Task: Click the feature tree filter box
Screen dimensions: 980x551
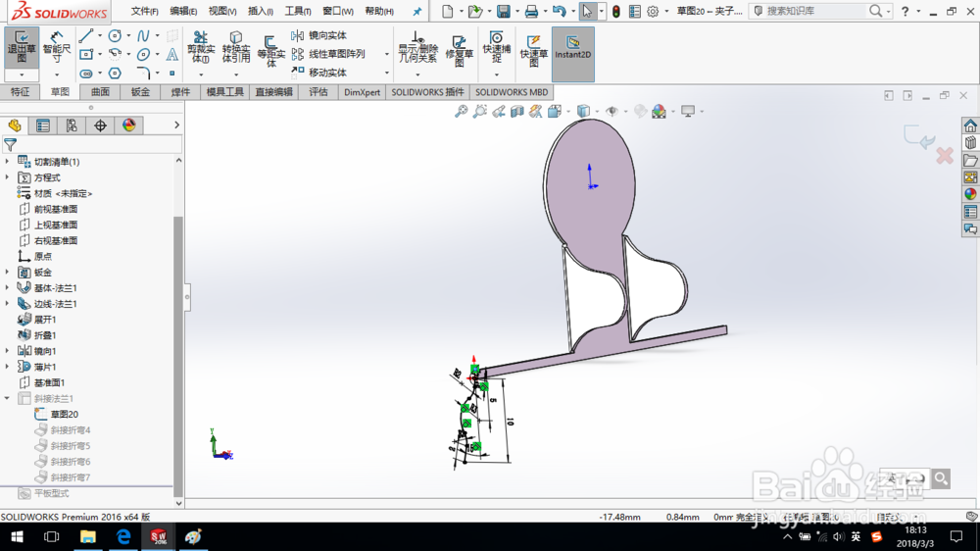Action: 92,145
